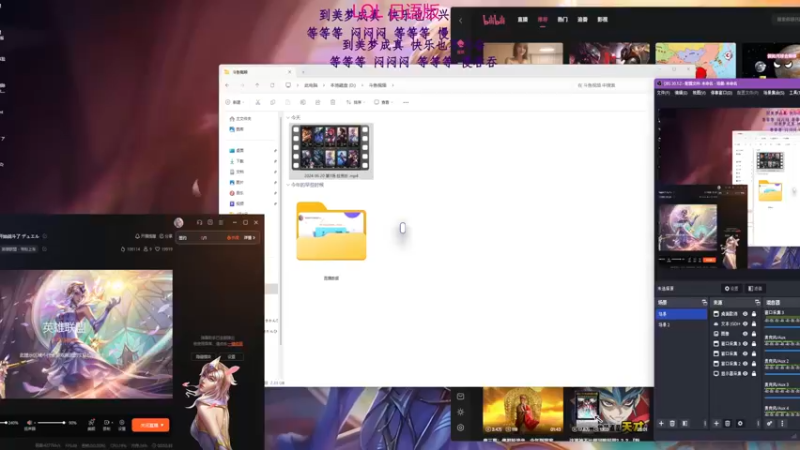This screenshot has width=800, height=450.
Task: Open the New dropdown in File Explorer
Action: coord(234,102)
